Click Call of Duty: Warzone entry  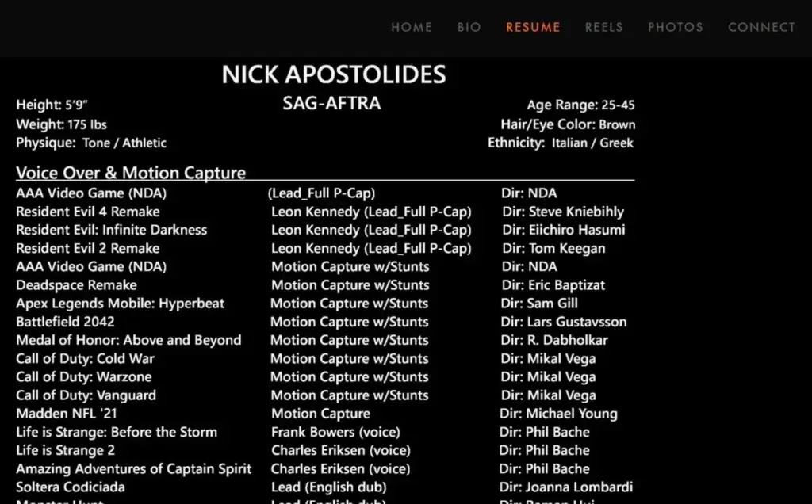coord(84,376)
